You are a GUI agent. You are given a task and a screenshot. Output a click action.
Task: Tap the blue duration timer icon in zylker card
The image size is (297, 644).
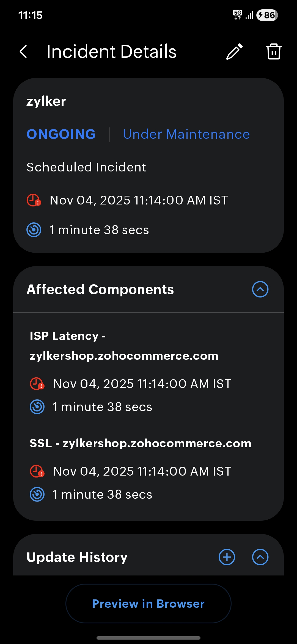[x=34, y=230]
